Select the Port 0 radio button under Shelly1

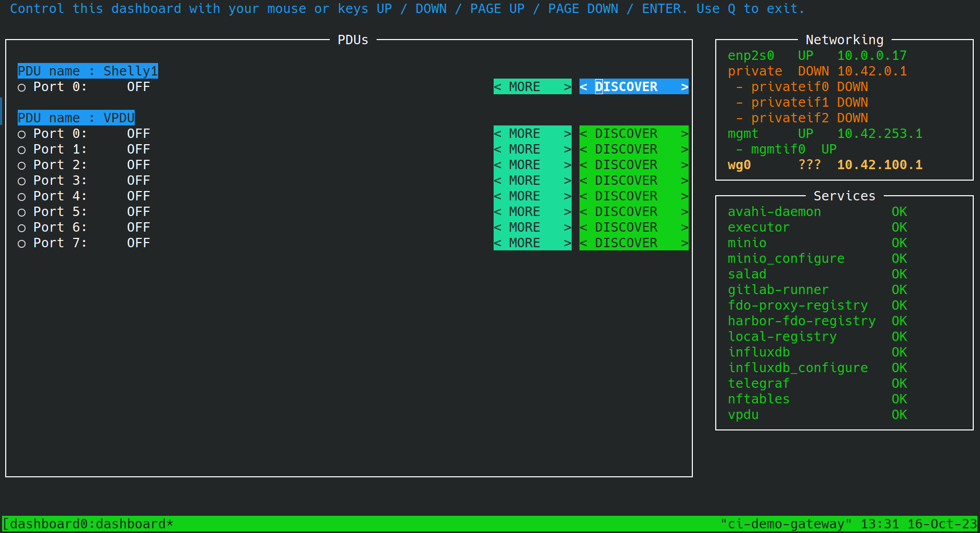pyautogui.click(x=22, y=87)
